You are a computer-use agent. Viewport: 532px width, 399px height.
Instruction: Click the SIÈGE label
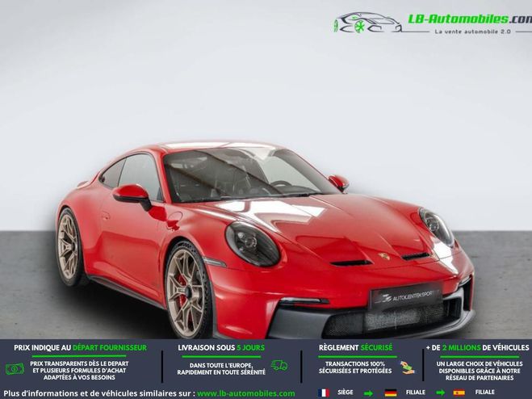345,393
